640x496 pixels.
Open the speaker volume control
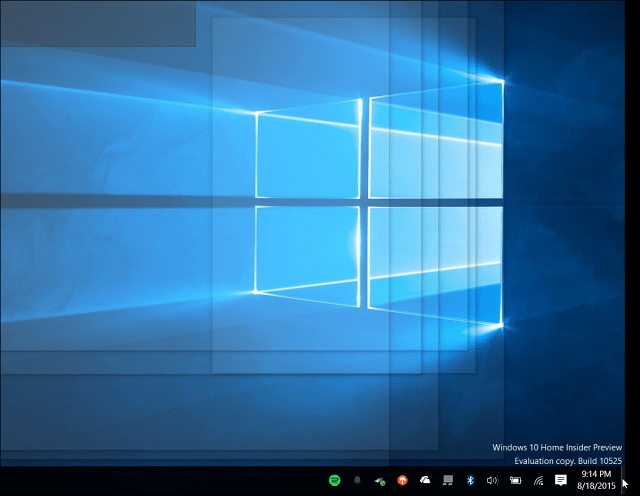(x=493, y=480)
